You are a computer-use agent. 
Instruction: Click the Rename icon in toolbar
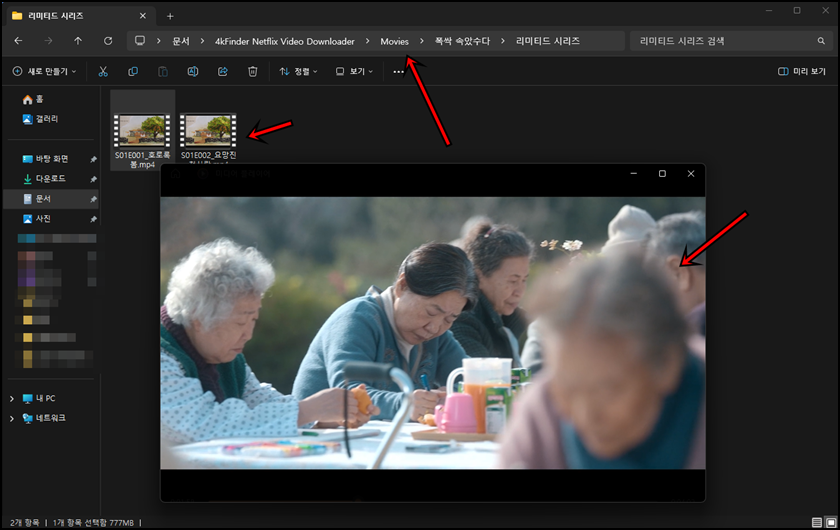(x=193, y=71)
